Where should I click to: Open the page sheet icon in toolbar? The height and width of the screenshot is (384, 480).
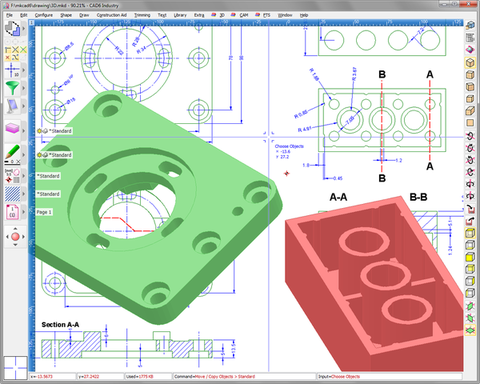coord(12,212)
